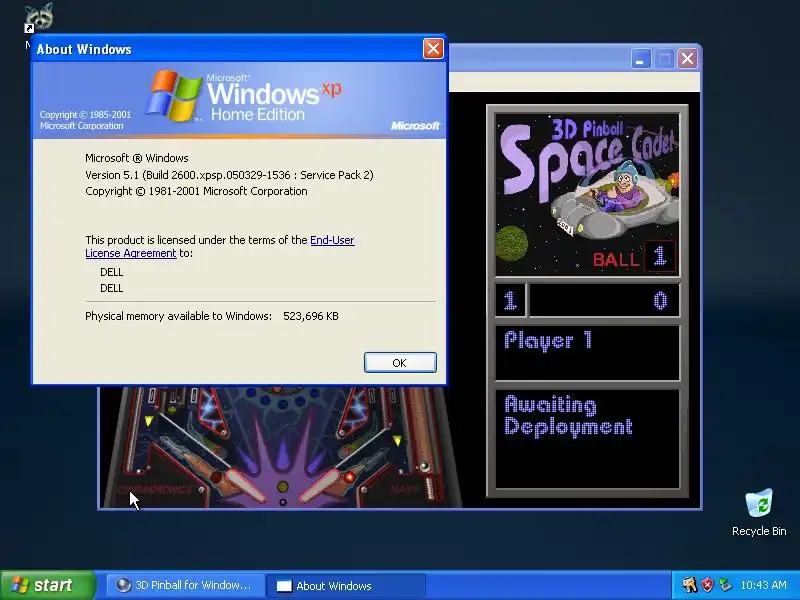Click the 10:43 AM taskbar clock
This screenshot has height=600, width=800.
[x=763, y=585]
